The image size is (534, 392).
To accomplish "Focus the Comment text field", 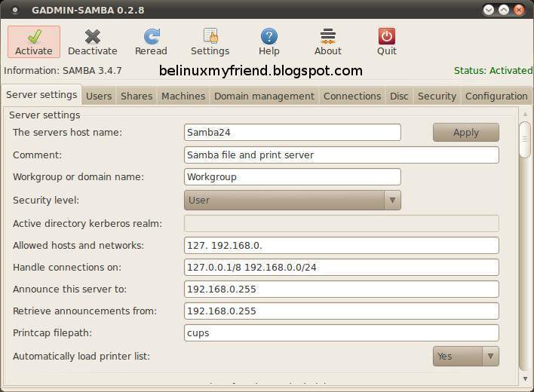I will click(x=341, y=155).
